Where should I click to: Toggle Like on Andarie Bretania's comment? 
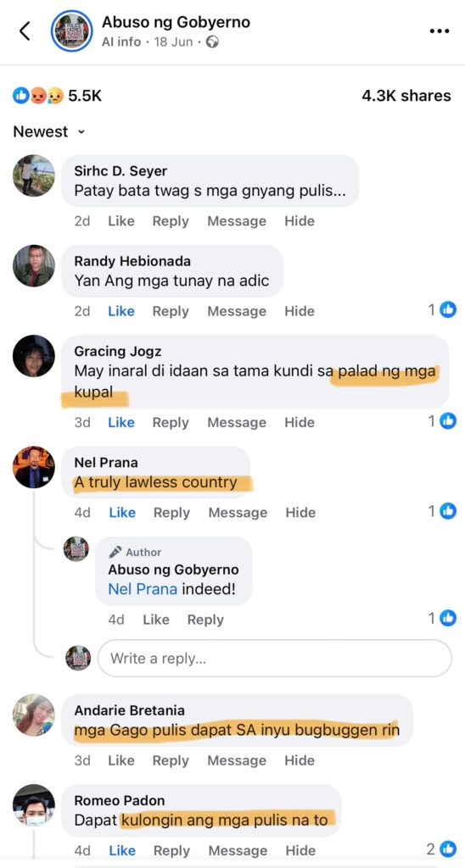[120, 760]
